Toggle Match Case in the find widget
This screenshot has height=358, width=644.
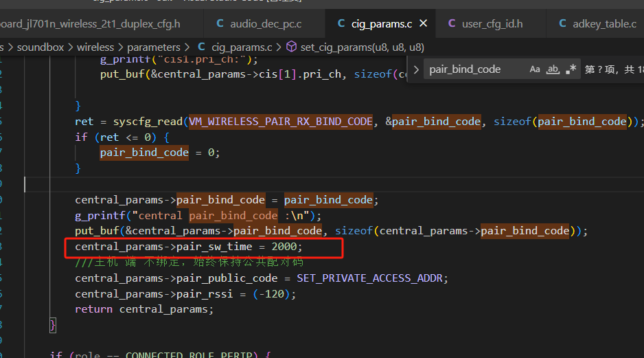534,69
